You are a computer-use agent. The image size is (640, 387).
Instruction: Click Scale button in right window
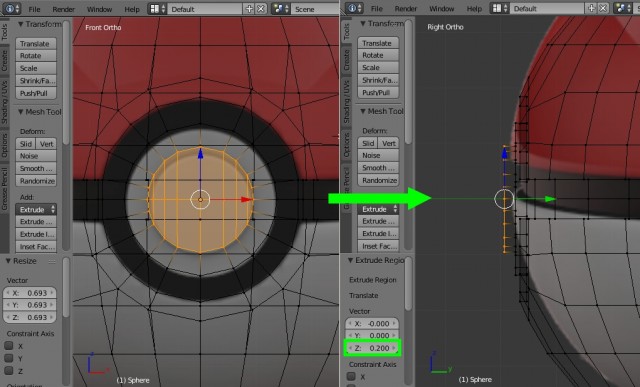378,68
